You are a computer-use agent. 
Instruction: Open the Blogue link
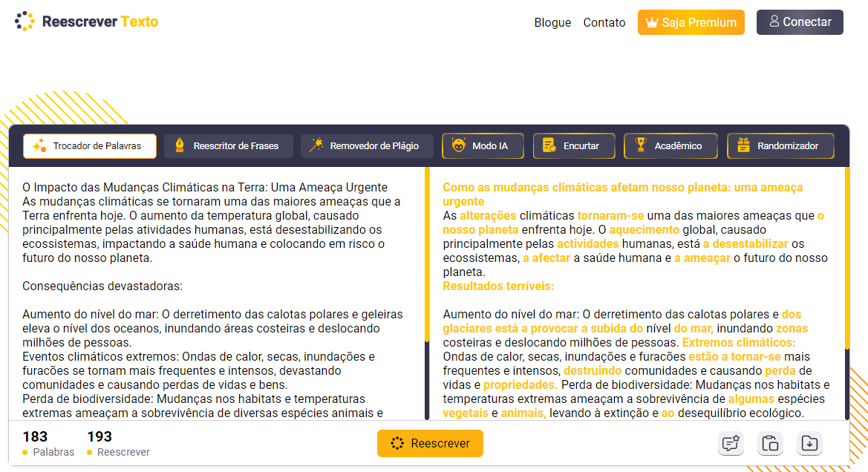(x=552, y=23)
